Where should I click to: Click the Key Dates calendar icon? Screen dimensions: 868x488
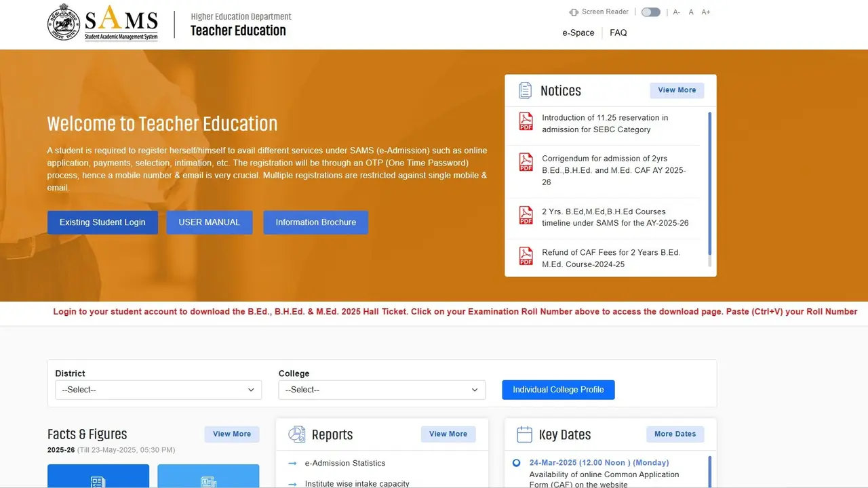click(x=525, y=434)
